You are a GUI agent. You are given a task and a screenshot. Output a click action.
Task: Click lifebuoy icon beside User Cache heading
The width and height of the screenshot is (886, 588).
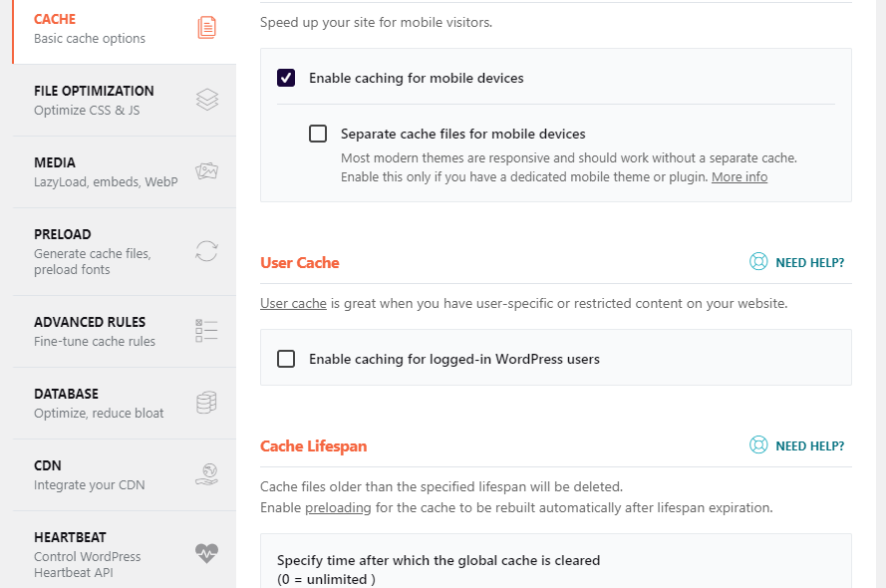[758, 261]
